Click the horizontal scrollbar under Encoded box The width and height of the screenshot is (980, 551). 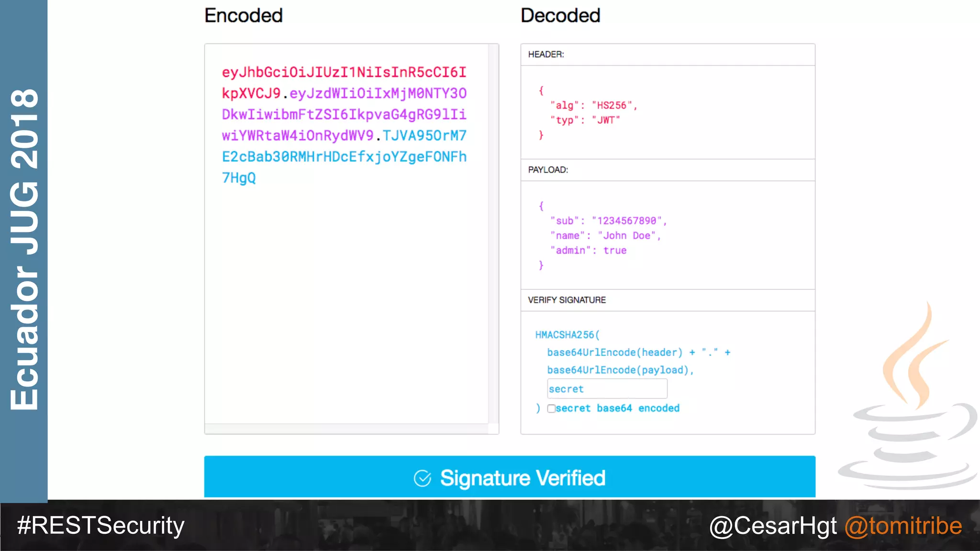pos(347,429)
